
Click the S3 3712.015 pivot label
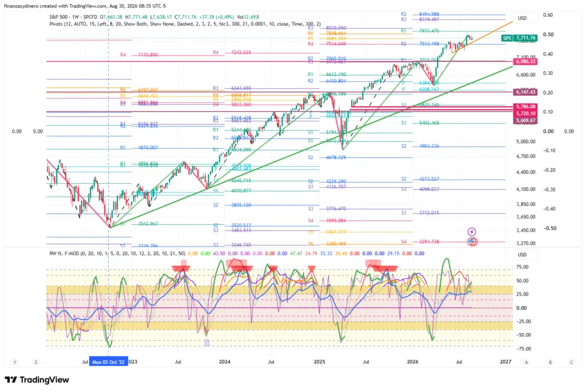(x=420, y=213)
